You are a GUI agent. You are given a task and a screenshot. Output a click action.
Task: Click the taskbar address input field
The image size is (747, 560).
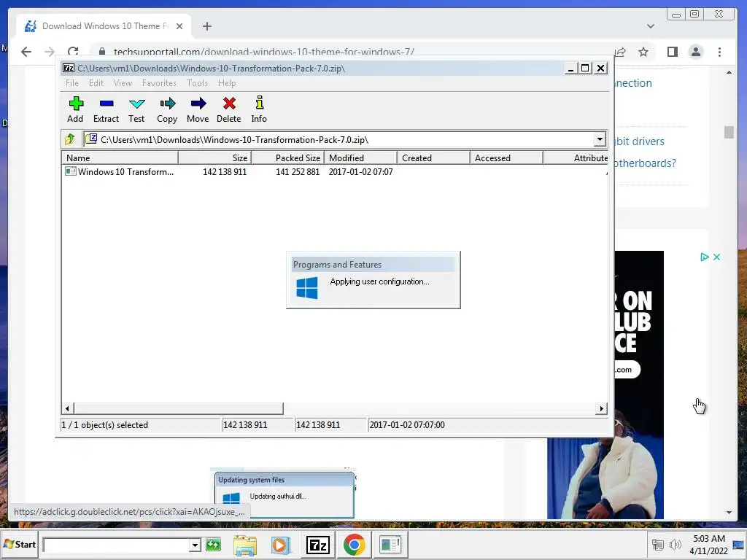tap(116, 545)
